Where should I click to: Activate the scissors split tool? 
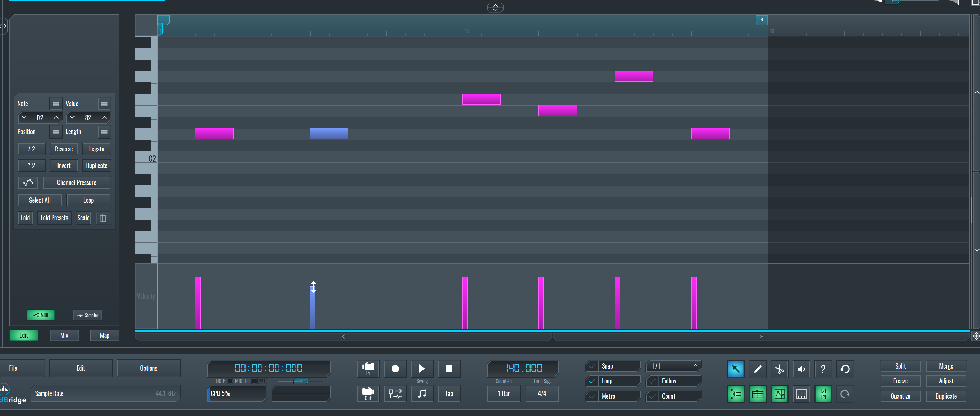coord(779,369)
